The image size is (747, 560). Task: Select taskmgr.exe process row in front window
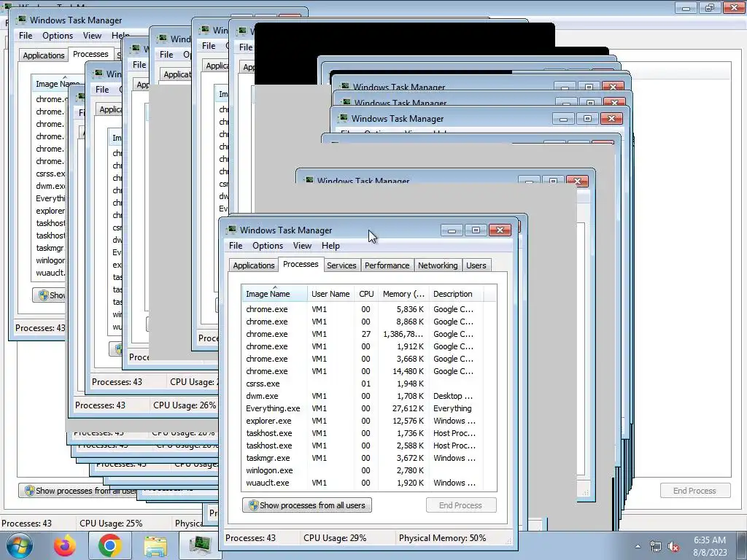(369, 458)
